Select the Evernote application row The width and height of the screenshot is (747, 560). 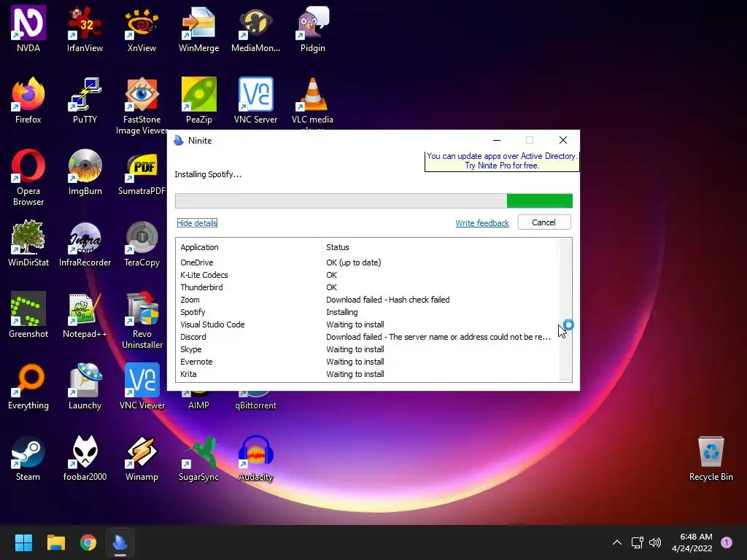pos(366,362)
